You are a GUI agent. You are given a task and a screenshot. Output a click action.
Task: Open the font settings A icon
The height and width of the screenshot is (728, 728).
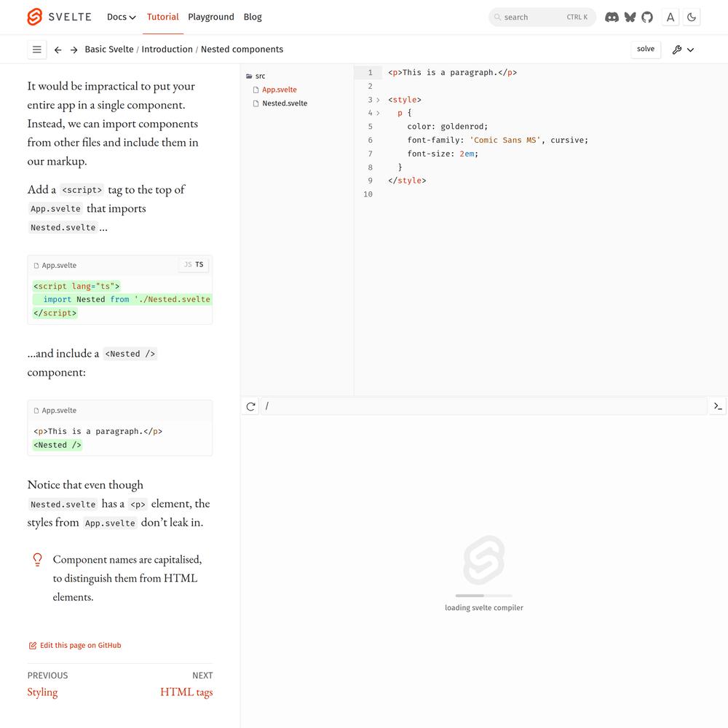click(x=670, y=17)
